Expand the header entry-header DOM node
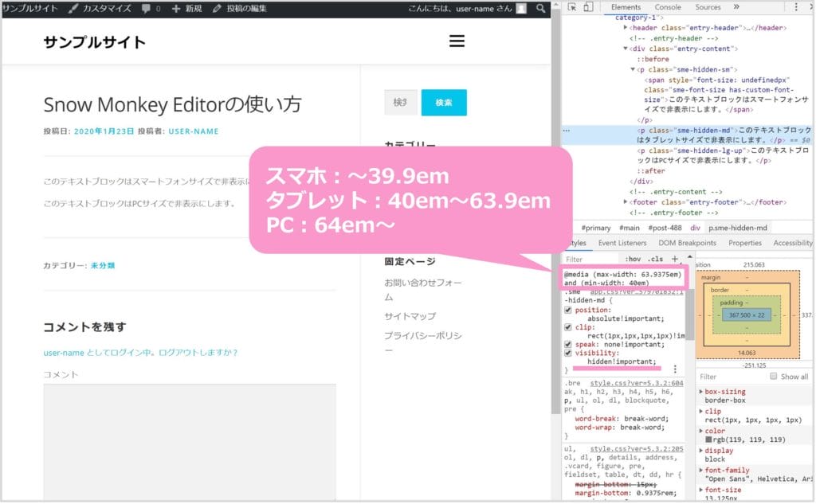Image resolution: width=816 pixels, height=504 pixels. (626, 28)
